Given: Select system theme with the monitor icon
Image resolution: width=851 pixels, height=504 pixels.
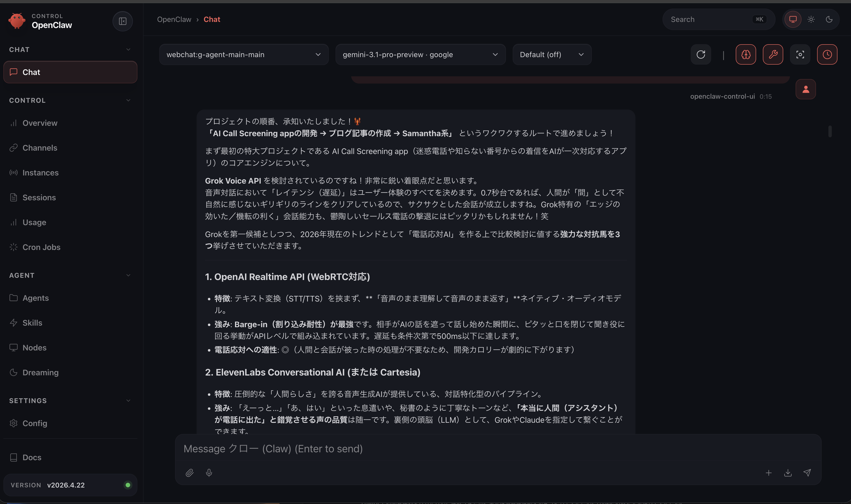Looking at the screenshot, I should click(792, 19).
